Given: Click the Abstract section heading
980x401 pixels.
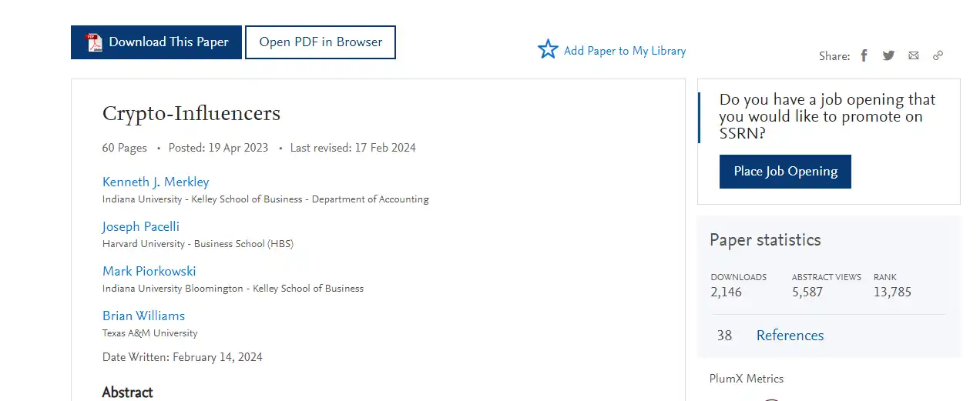Looking at the screenshot, I should tap(128, 393).
